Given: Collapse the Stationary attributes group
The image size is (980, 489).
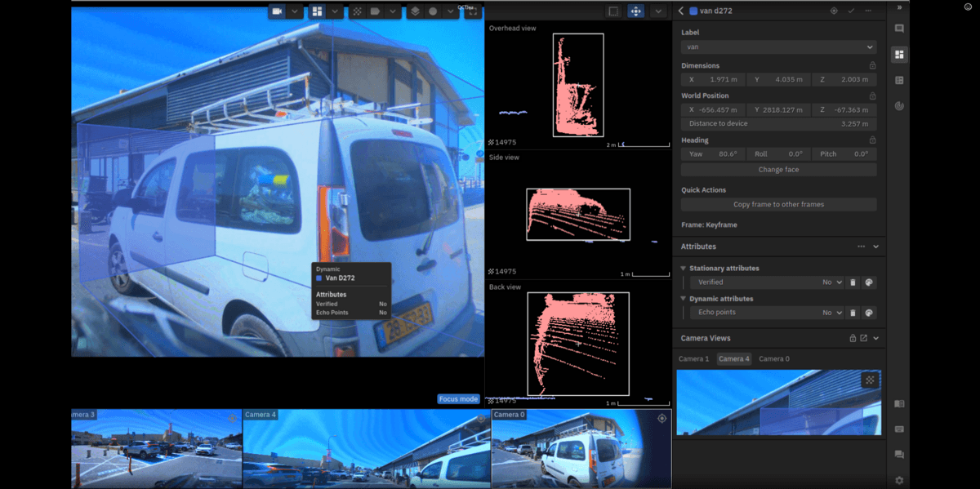Looking at the screenshot, I should (x=683, y=268).
